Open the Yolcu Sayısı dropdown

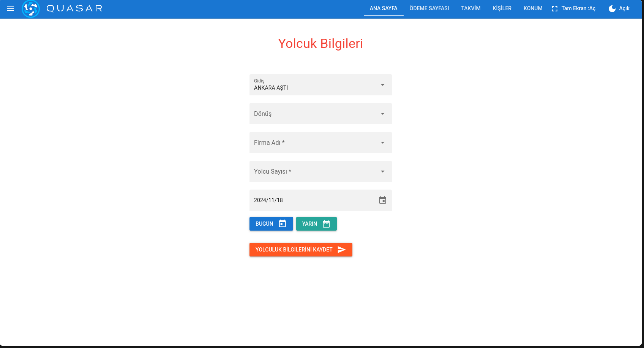320,171
